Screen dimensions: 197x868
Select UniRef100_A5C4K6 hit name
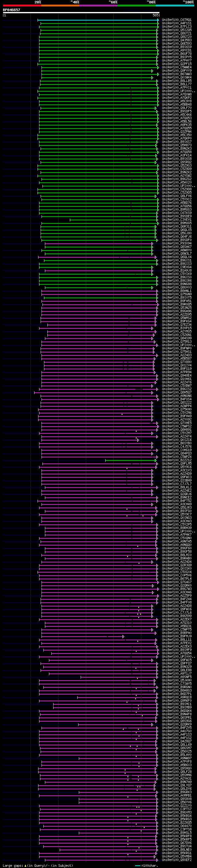click(x=177, y=115)
